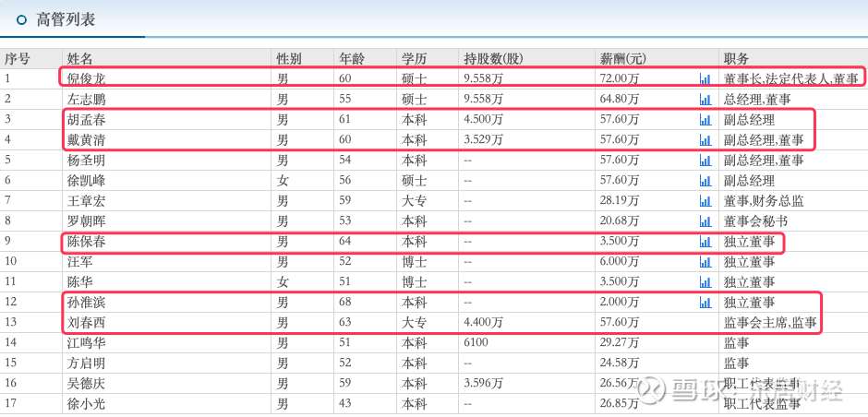
Task: Open salary chart icon for 孙淮滨
Action: click(x=705, y=303)
